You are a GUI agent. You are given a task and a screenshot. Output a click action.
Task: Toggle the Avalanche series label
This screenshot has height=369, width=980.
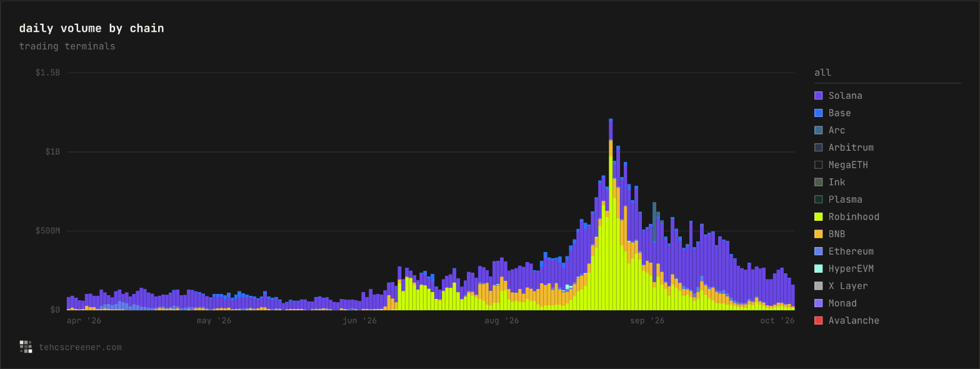854,321
